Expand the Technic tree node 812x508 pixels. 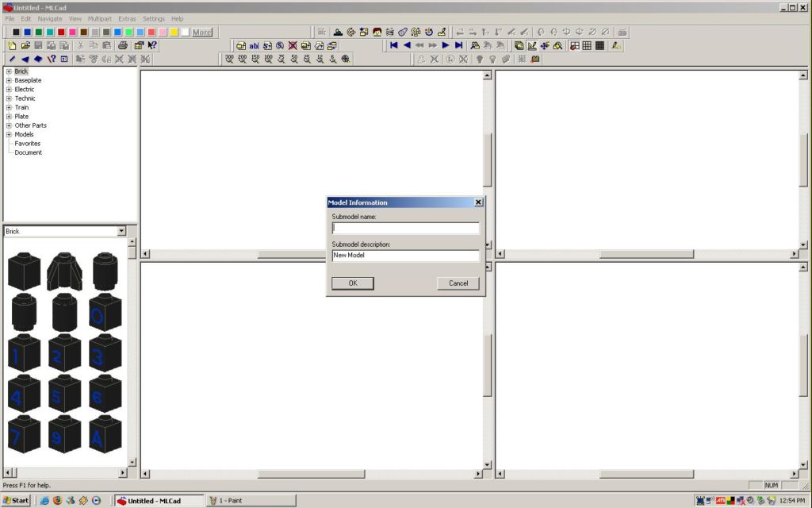pos(9,98)
